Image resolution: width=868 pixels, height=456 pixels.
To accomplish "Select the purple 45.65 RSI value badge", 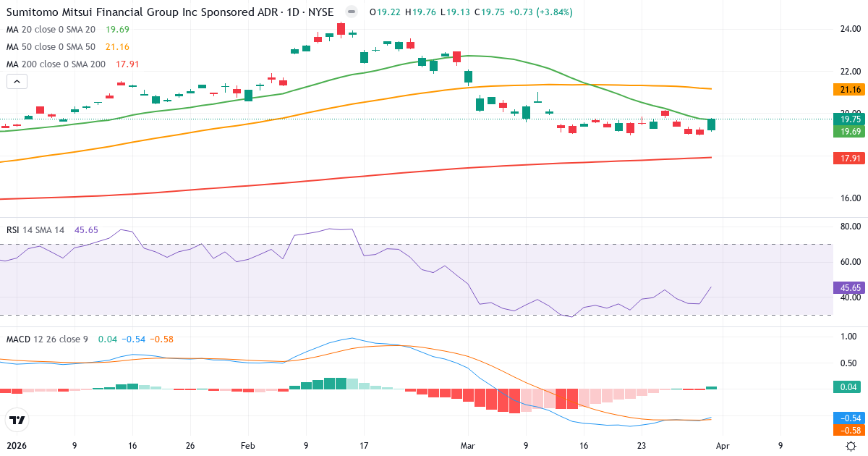I will tap(848, 288).
